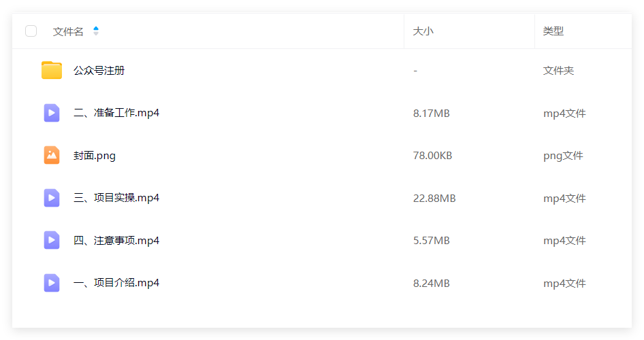The width and height of the screenshot is (644, 340).
Task: Open file 一、项目介绍.mp4
Action: click(116, 283)
